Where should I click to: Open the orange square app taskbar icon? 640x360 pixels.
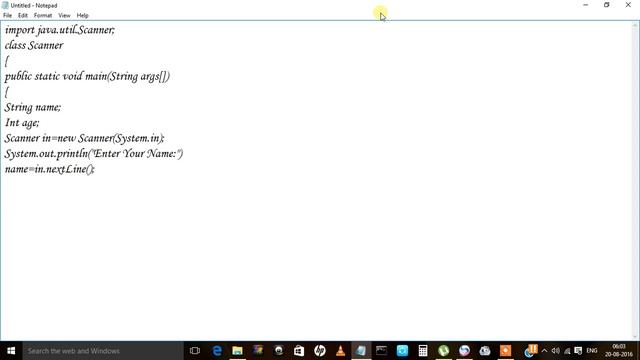click(505, 351)
